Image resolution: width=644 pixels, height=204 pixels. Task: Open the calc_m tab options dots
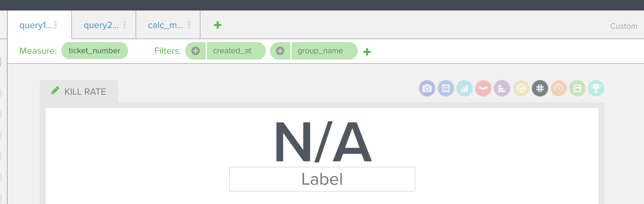point(189,25)
